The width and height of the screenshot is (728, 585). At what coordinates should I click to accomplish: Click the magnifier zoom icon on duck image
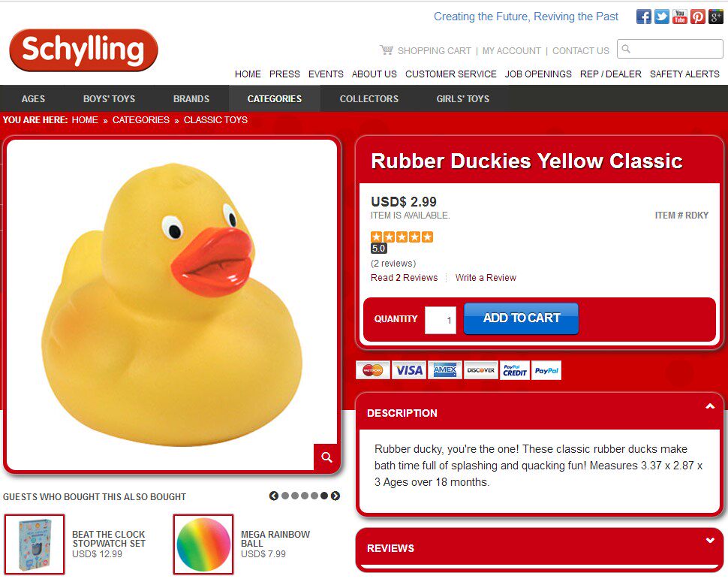(x=327, y=457)
